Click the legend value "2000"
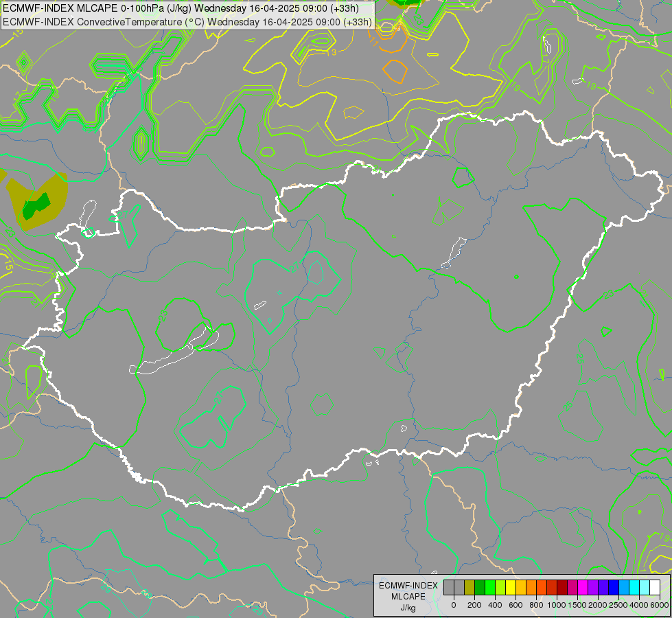 [598, 605]
